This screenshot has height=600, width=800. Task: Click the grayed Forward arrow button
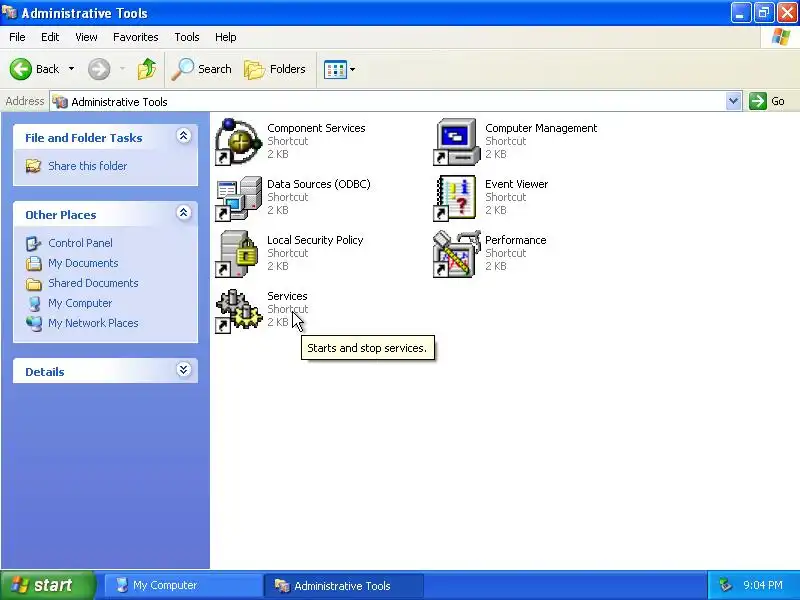[x=99, y=69]
